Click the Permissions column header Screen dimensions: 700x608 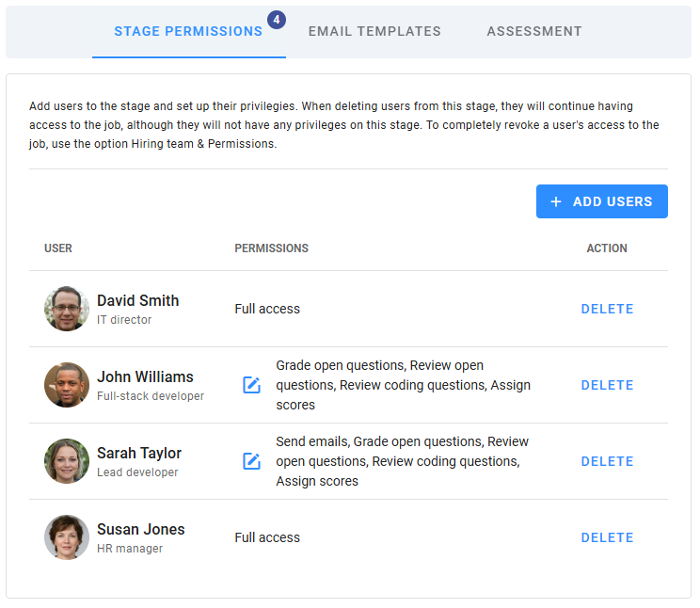click(271, 248)
